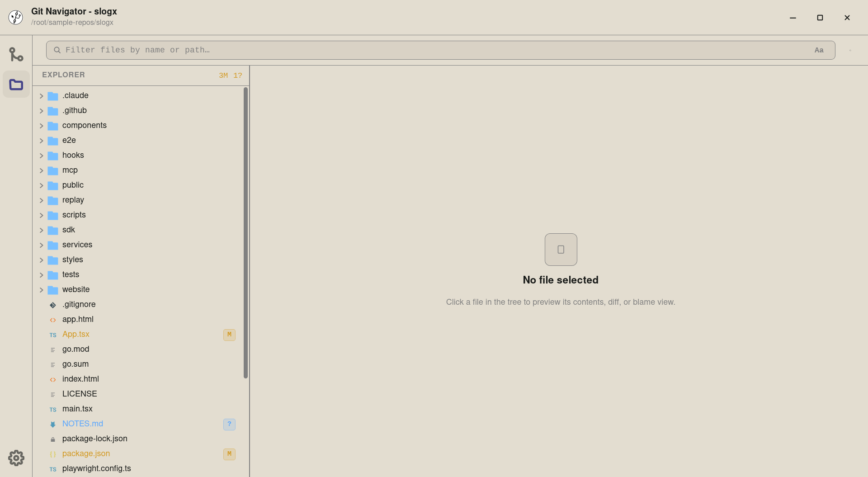Expand the public folder
This screenshot has width=868, height=477.
41,185
